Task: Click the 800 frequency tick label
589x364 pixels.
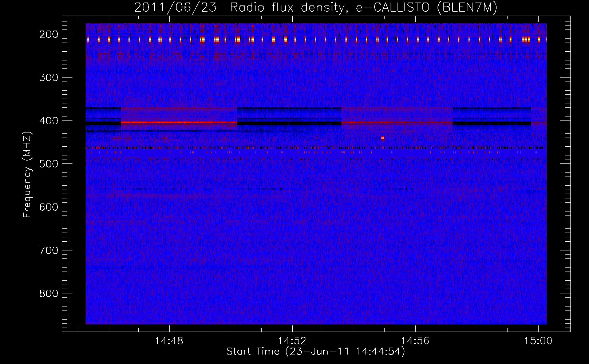Action: pyautogui.click(x=48, y=293)
